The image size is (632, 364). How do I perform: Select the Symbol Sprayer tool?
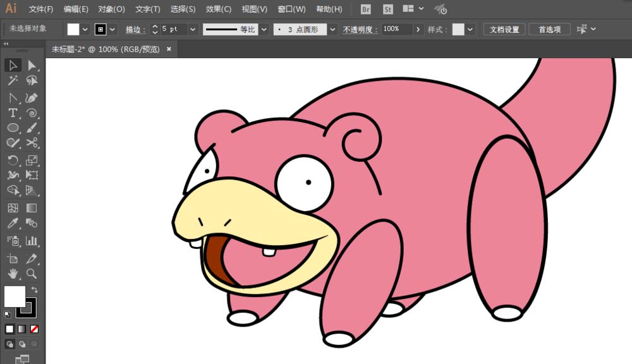tap(13, 241)
